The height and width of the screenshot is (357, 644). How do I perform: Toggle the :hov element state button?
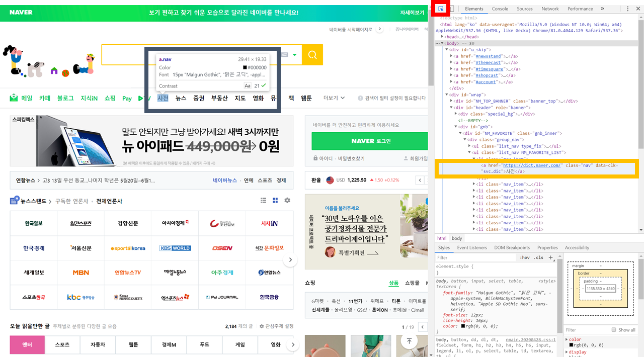click(x=525, y=257)
